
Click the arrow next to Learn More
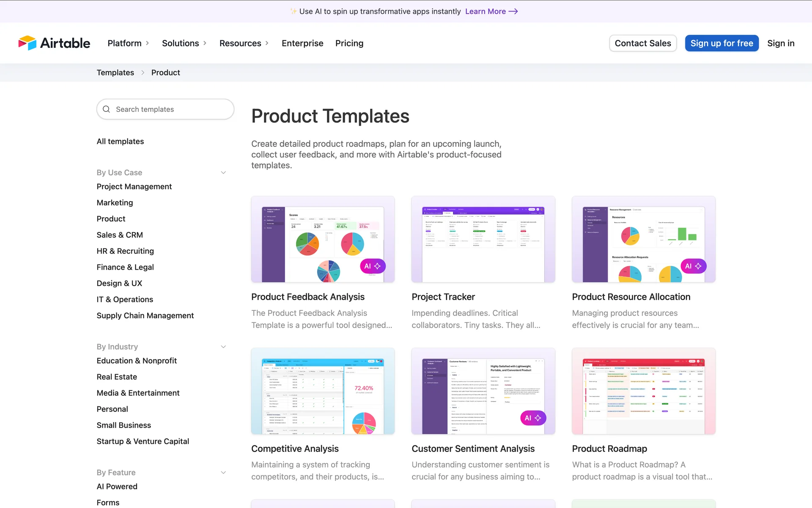(x=513, y=11)
